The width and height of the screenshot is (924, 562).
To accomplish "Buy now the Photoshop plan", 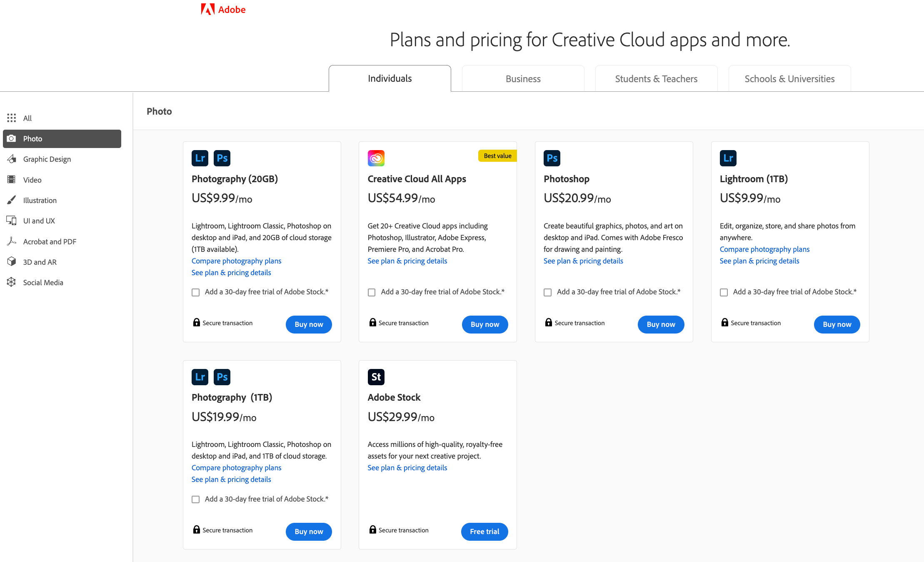I will 661,324.
